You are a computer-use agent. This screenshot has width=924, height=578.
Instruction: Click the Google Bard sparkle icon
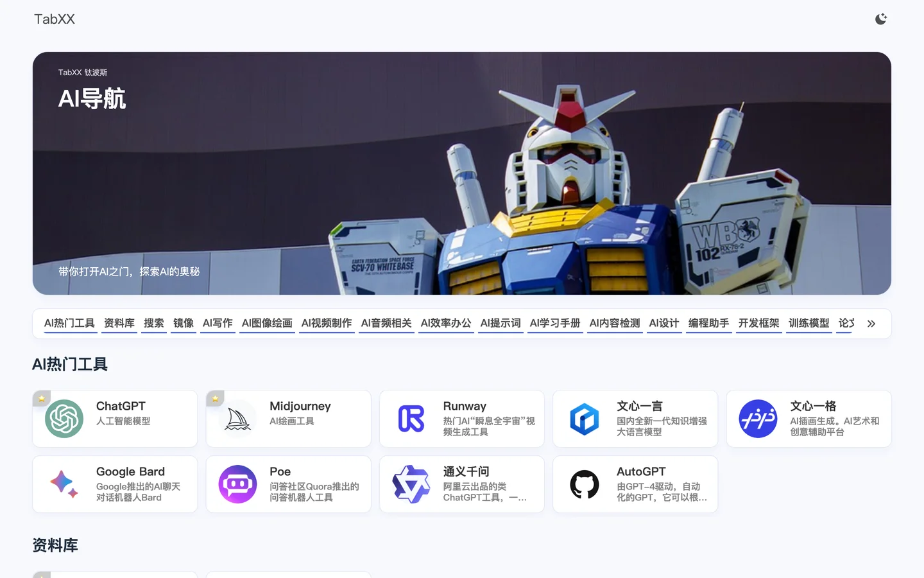click(64, 484)
